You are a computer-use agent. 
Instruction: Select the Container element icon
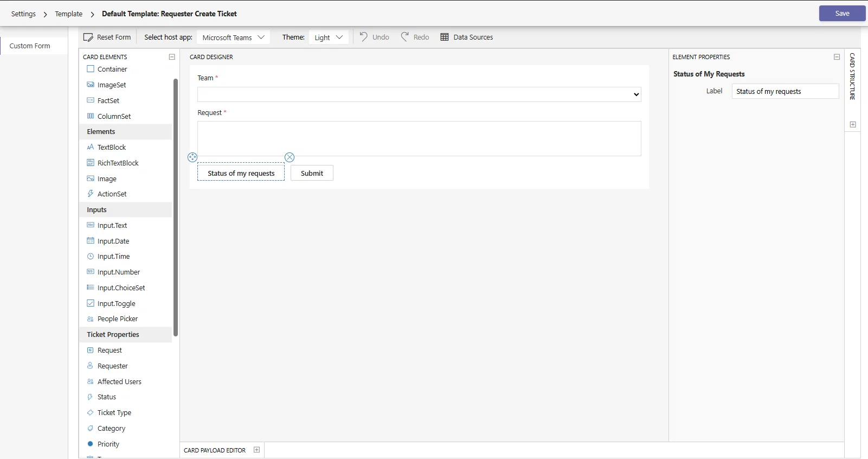[x=91, y=69]
